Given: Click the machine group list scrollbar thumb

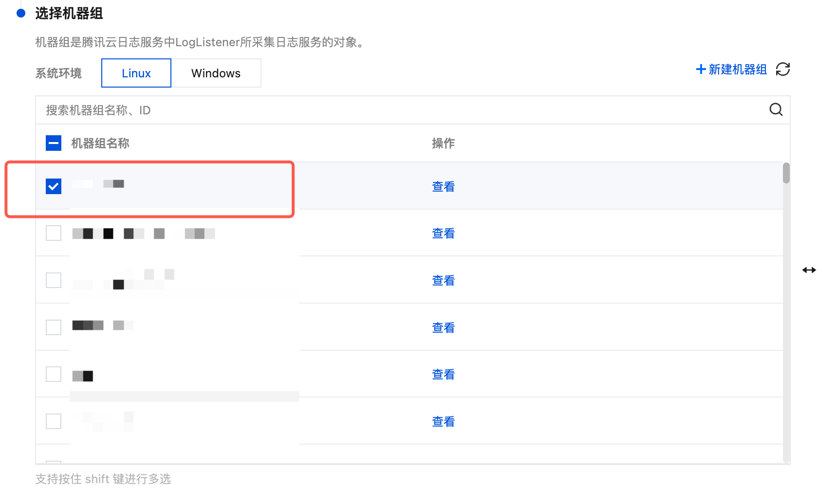Looking at the screenshot, I should pyautogui.click(x=786, y=173).
